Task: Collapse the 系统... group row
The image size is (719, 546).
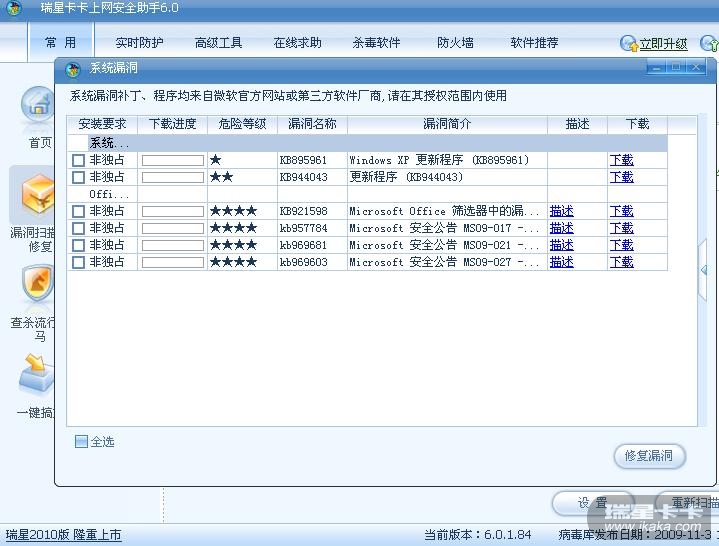Action: click(367, 143)
